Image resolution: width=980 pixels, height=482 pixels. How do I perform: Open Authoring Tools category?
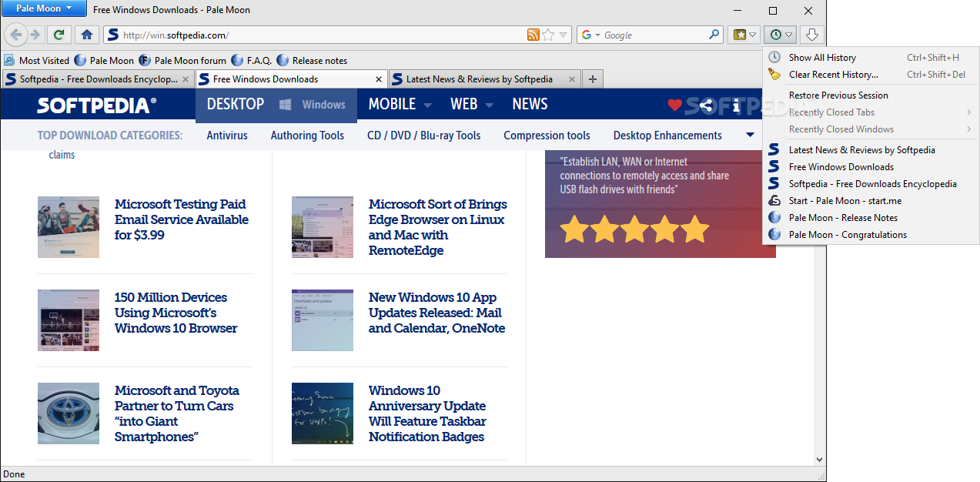pyautogui.click(x=307, y=136)
